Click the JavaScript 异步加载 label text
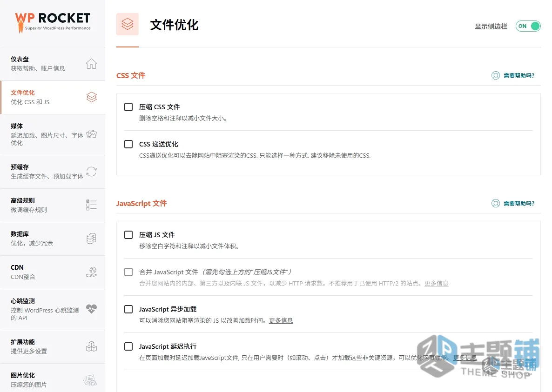The width and height of the screenshot is (552, 392). 168,309
